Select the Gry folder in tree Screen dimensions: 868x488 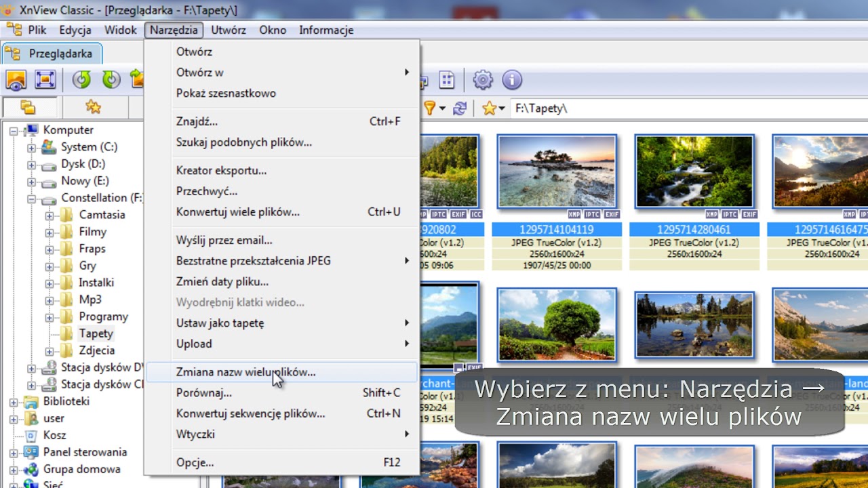(x=87, y=266)
